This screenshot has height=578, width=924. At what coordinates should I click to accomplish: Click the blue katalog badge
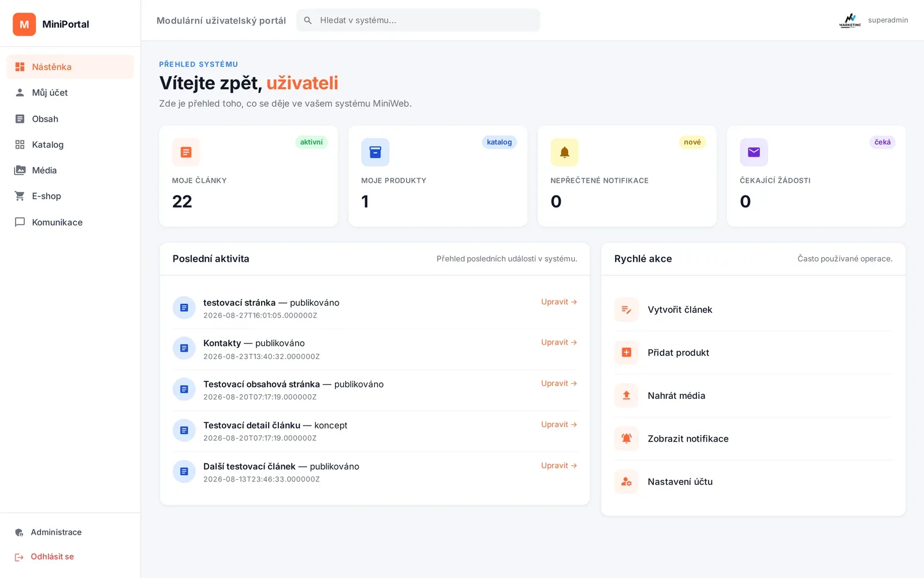pos(500,142)
